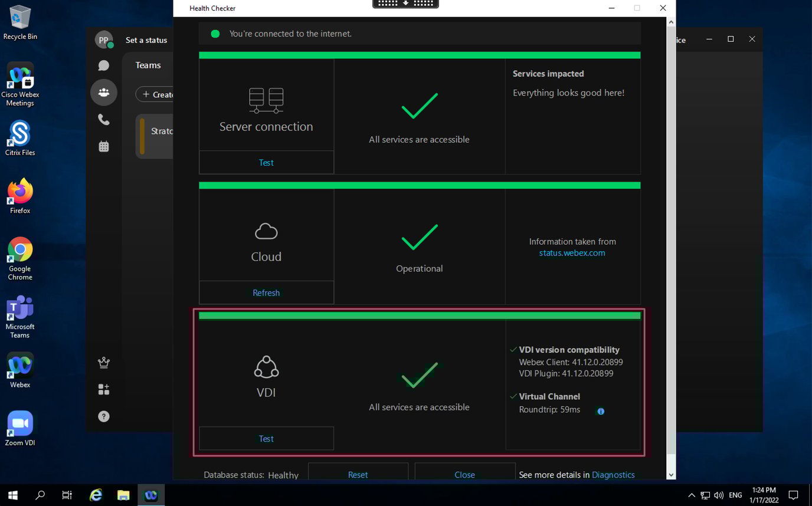Show Virtual Channel roundtrip info via the info icon
This screenshot has width=812, height=506.
600,411
